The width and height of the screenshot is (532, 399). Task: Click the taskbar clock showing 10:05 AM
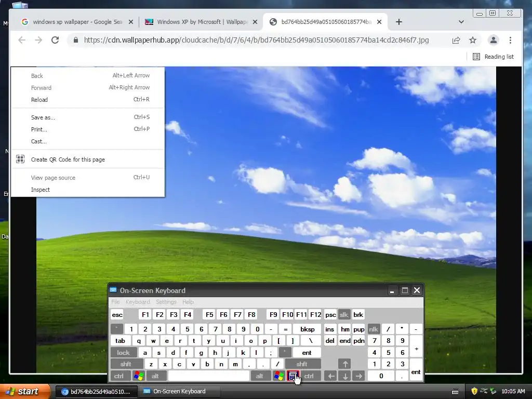513,391
